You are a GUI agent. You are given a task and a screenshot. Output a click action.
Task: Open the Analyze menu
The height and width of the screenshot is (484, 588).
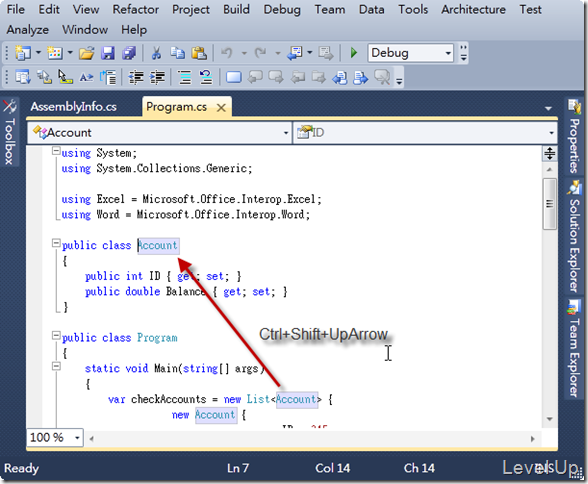click(x=28, y=30)
